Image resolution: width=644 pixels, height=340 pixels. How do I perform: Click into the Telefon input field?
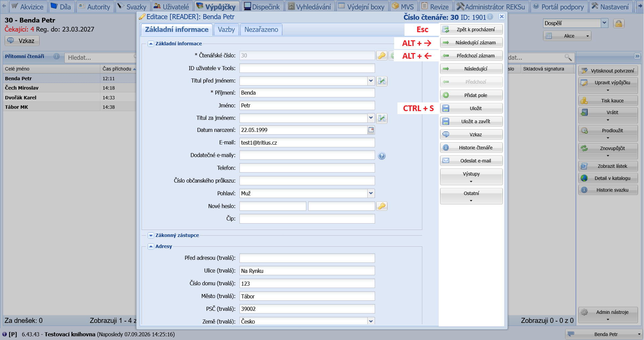click(307, 168)
